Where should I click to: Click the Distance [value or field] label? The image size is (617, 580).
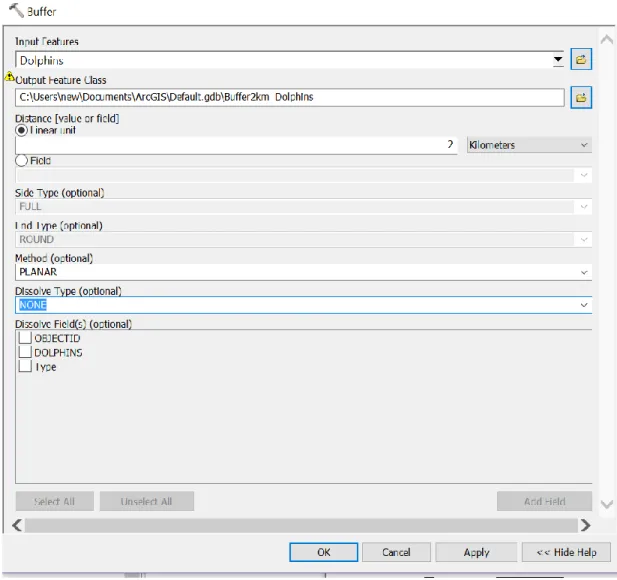[x=67, y=118]
